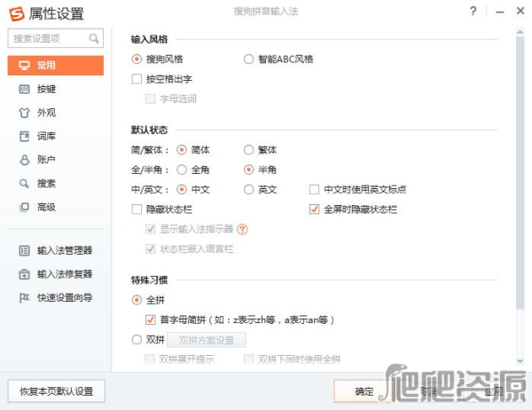Click the scrollbar down arrow
Image resolution: width=532 pixels, height=410 pixels.
point(520,361)
